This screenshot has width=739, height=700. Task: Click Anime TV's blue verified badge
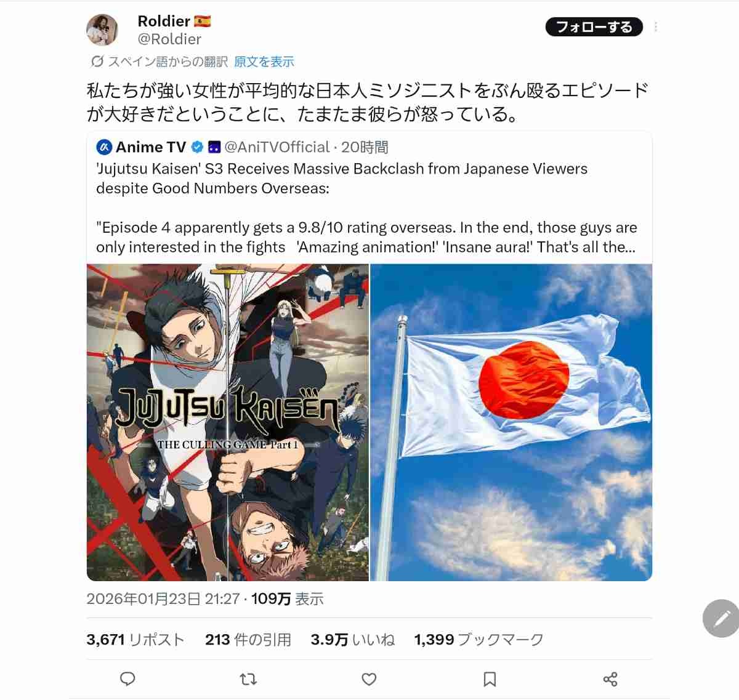197,147
